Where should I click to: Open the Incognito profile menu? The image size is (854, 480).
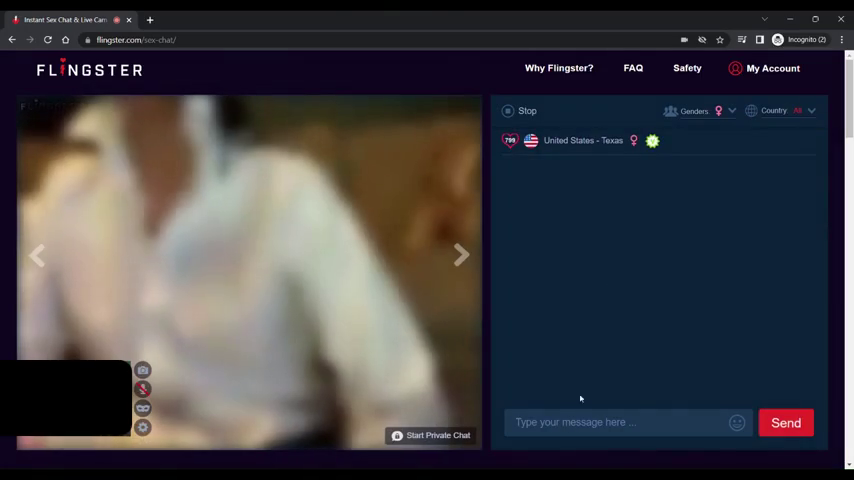click(799, 40)
